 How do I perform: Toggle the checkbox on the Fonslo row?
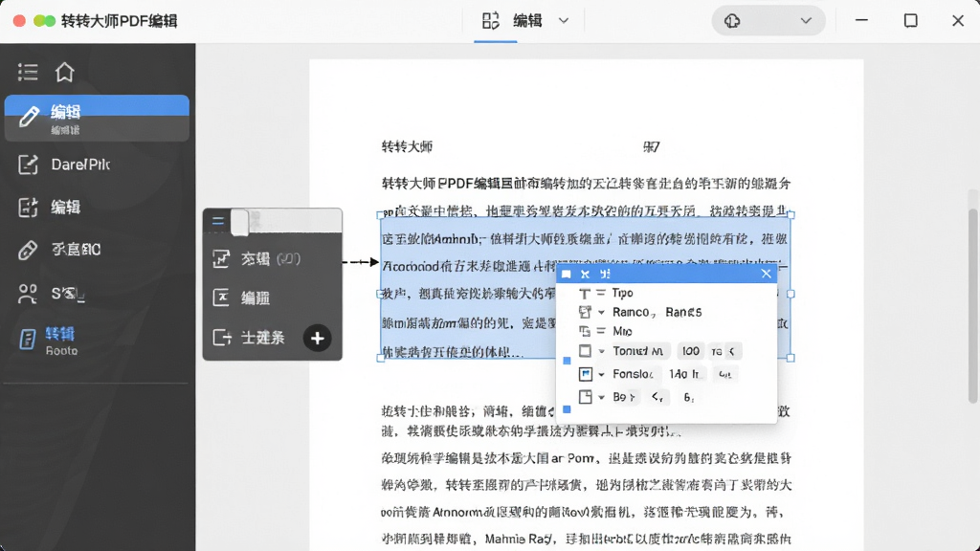[585, 374]
